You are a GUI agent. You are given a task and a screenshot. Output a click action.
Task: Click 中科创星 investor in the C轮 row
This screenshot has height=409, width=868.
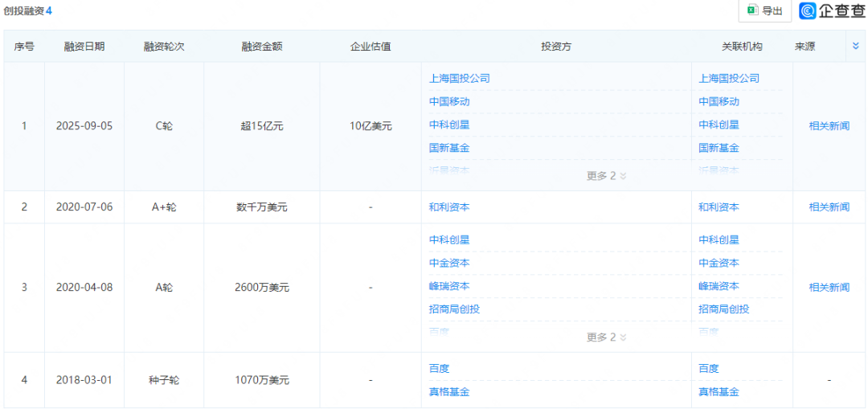click(449, 125)
